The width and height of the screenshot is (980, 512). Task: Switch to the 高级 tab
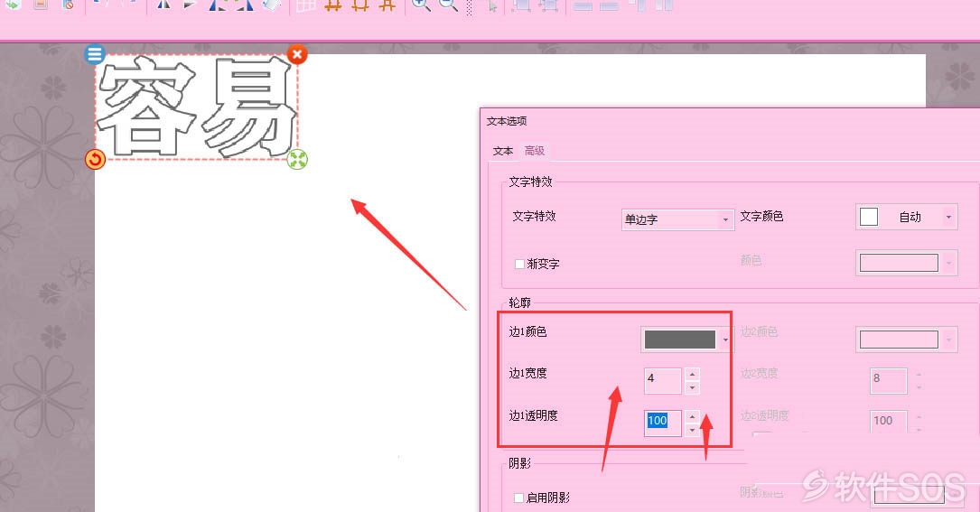[x=535, y=151]
